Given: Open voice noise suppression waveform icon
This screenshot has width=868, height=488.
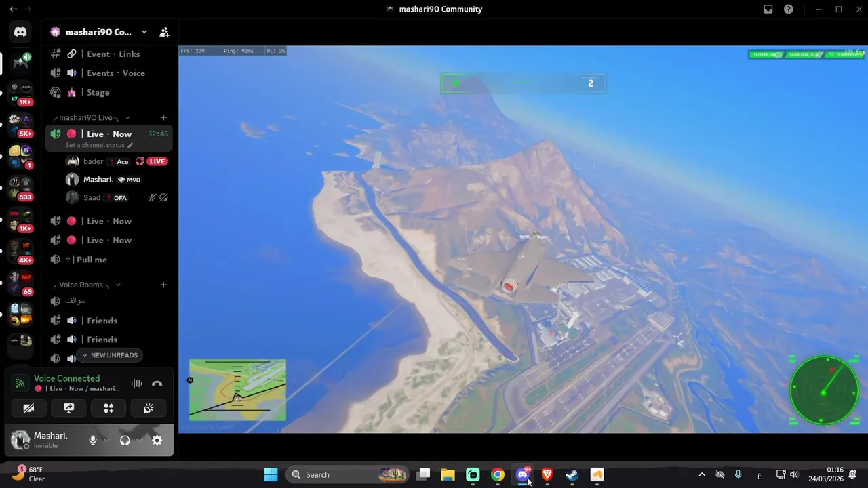Looking at the screenshot, I should 136,384.
